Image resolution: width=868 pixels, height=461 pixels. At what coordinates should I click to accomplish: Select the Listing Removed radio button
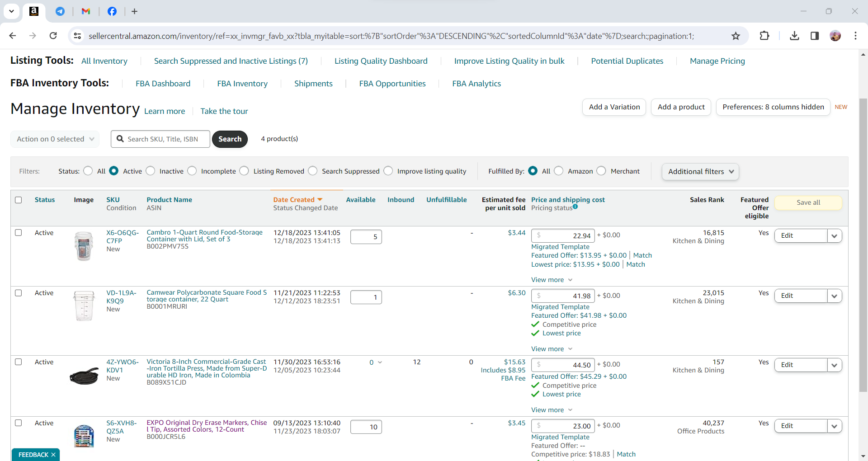[244, 171]
